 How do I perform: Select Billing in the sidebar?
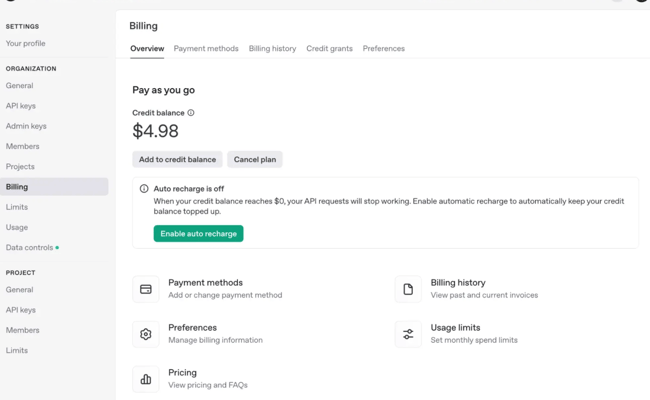click(54, 187)
